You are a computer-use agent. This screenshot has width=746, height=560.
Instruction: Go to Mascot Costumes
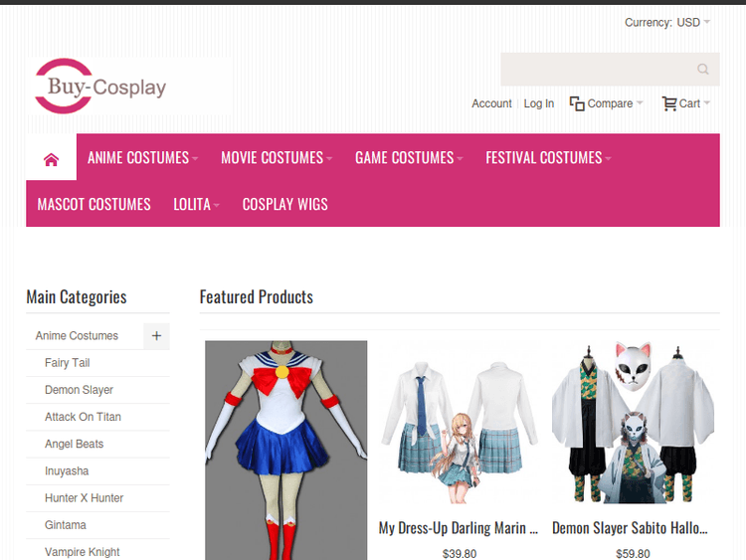coord(93,204)
